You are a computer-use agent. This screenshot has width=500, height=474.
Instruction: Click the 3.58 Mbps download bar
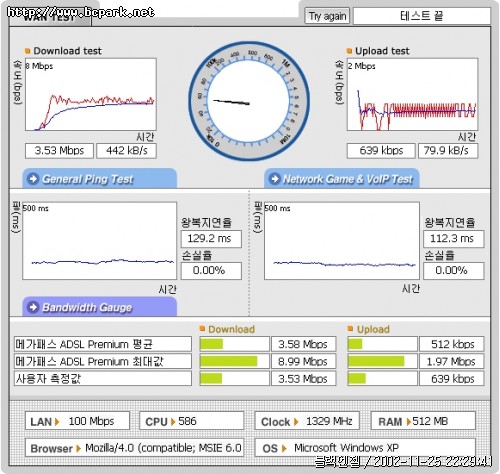click(x=234, y=344)
